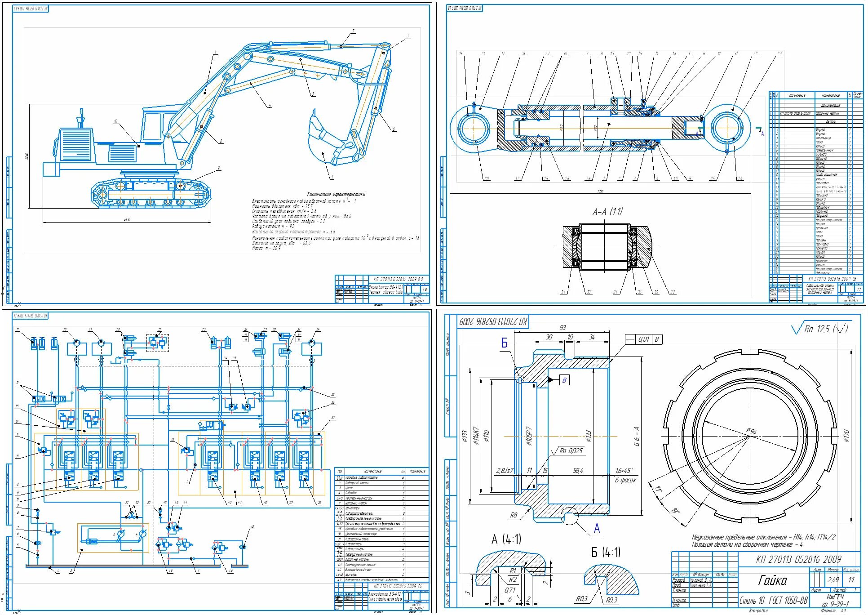Click 'КП 270113 052816 2009 ВО' drawing code
The image size is (868, 615).
point(398,279)
